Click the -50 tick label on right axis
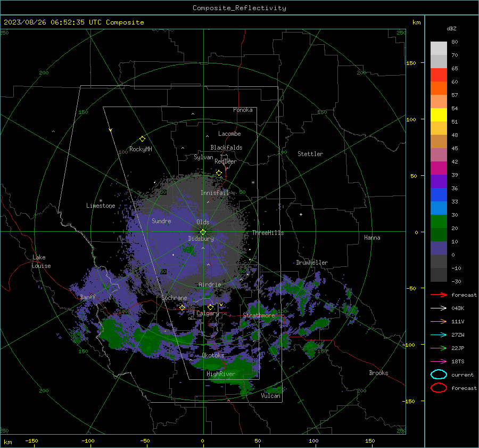The image size is (479, 448). pos(410,288)
